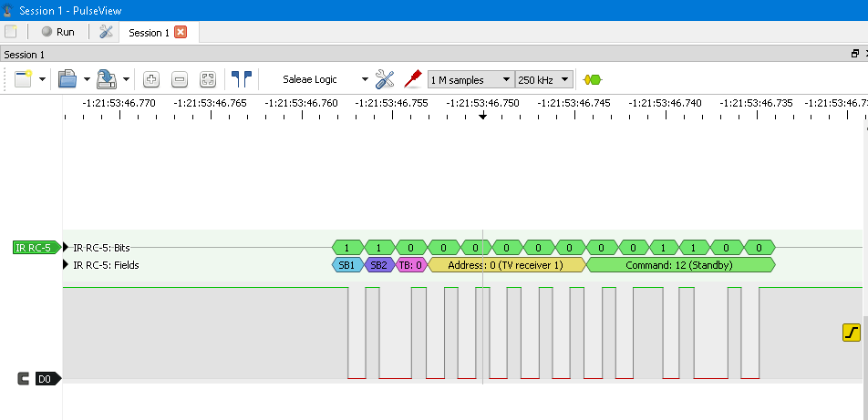The image size is (868, 420).
Task: Click the save capture icon
Action: point(106,79)
